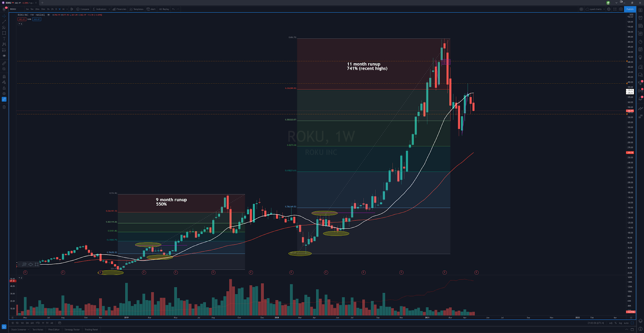Open the Trading Panel tab

(91, 330)
